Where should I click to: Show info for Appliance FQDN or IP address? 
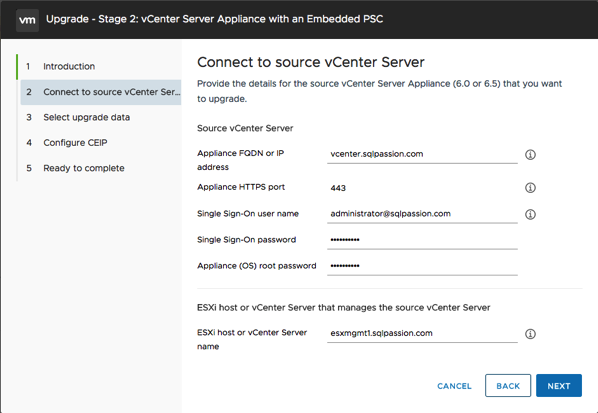(530, 154)
